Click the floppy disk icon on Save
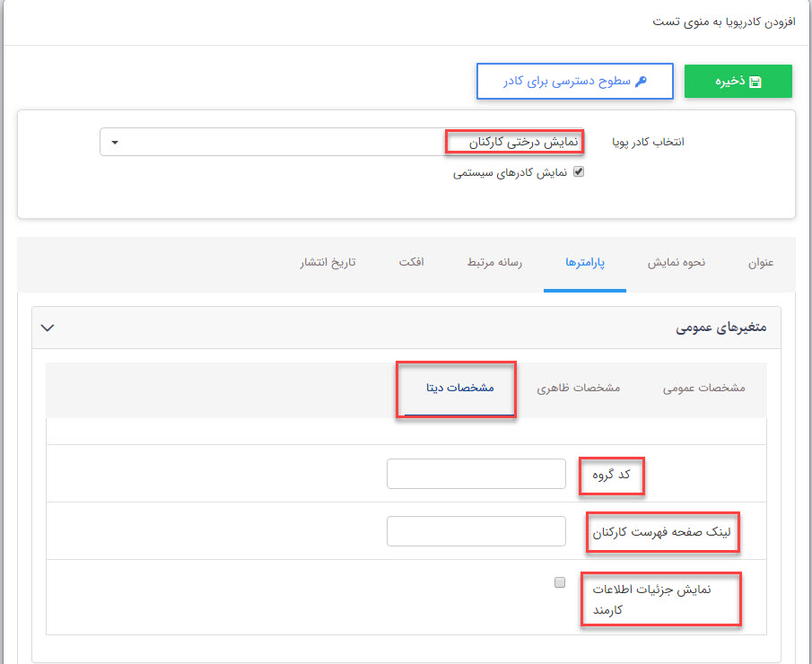This screenshot has height=664, width=812. click(755, 82)
